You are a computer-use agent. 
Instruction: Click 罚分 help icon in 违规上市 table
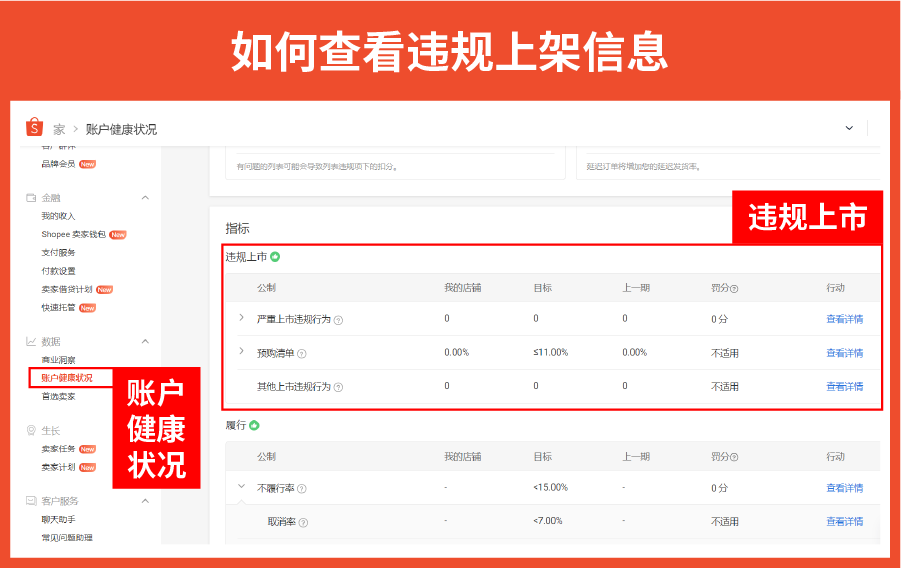pyautogui.click(x=734, y=289)
